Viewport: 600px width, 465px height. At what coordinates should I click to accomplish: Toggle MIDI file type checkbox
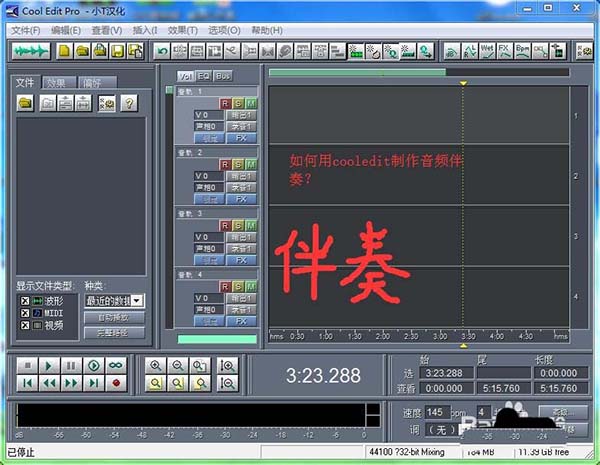click(25, 313)
